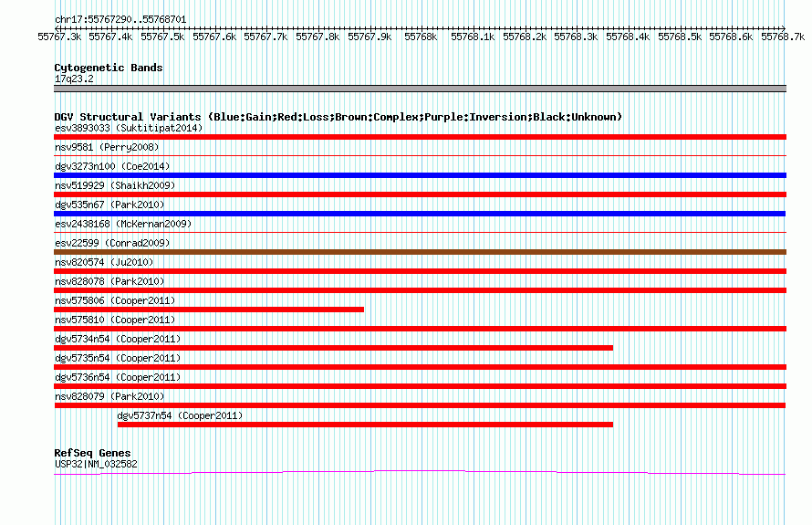Click the chr17:55767290..55768701 coordinate label
The height and width of the screenshot is (525, 812).
(120, 19)
